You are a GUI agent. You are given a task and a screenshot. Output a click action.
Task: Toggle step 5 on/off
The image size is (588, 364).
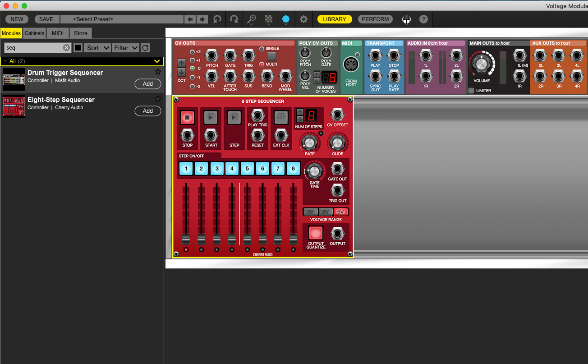coord(247,169)
